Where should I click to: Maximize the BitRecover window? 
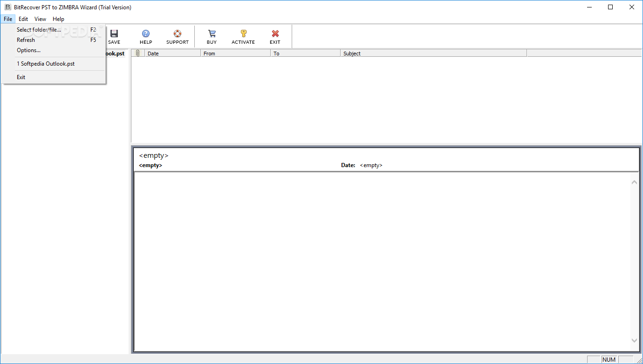pyautogui.click(x=610, y=7)
